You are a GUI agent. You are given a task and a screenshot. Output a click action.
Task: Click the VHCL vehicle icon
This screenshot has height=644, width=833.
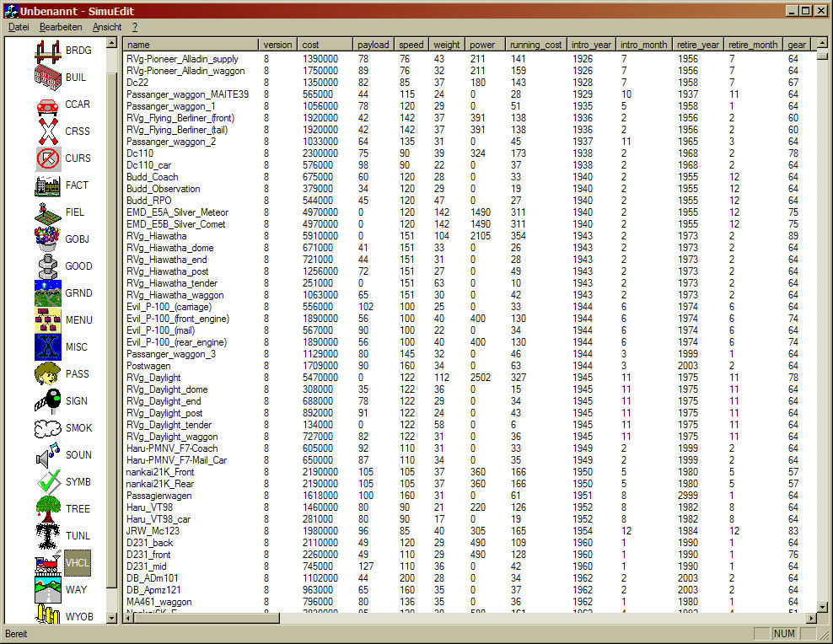coord(48,563)
